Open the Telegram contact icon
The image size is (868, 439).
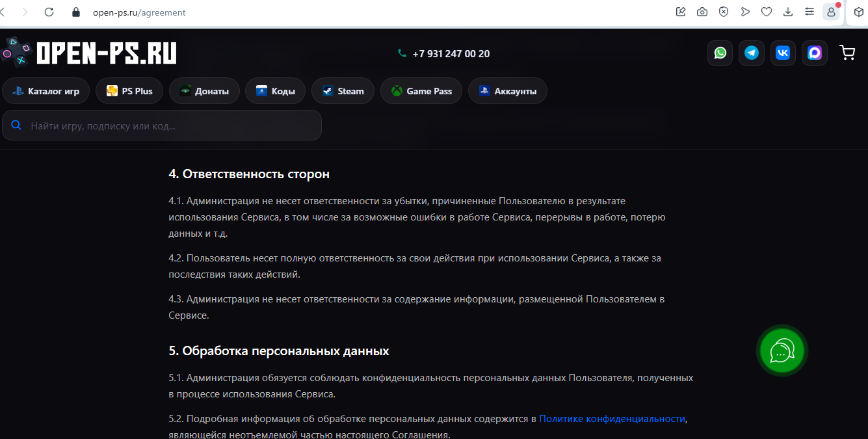pos(752,53)
